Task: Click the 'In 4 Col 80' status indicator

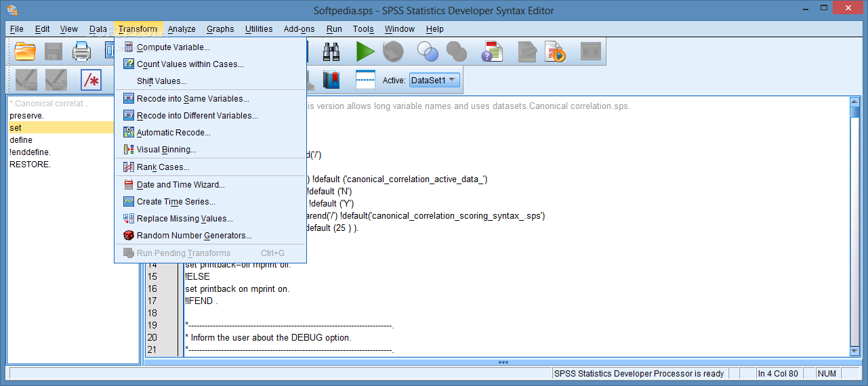Action: [778, 373]
